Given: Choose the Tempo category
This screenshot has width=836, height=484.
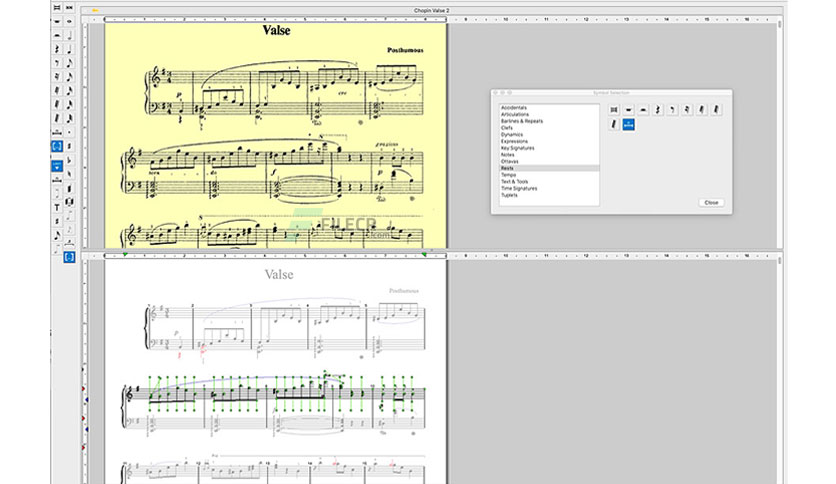Looking at the screenshot, I should pos(508,175).
